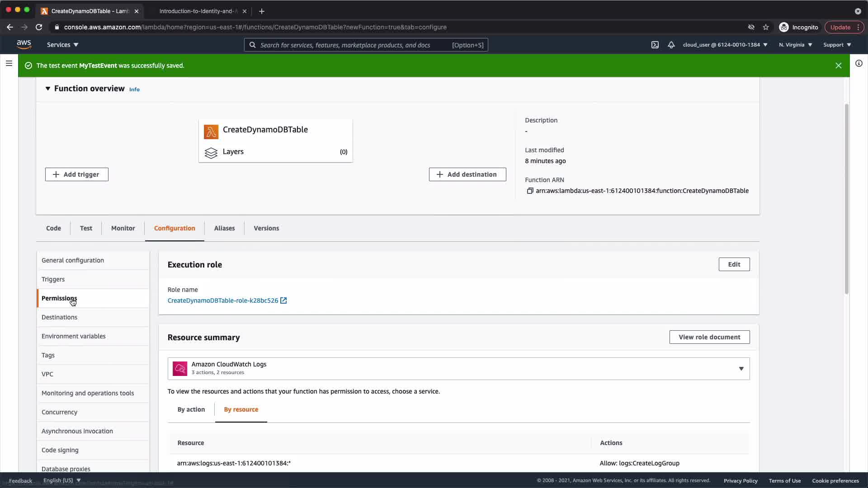This screenshot has height=488, width=868.
Task: Click the View role document button
Action: point(709,337)
